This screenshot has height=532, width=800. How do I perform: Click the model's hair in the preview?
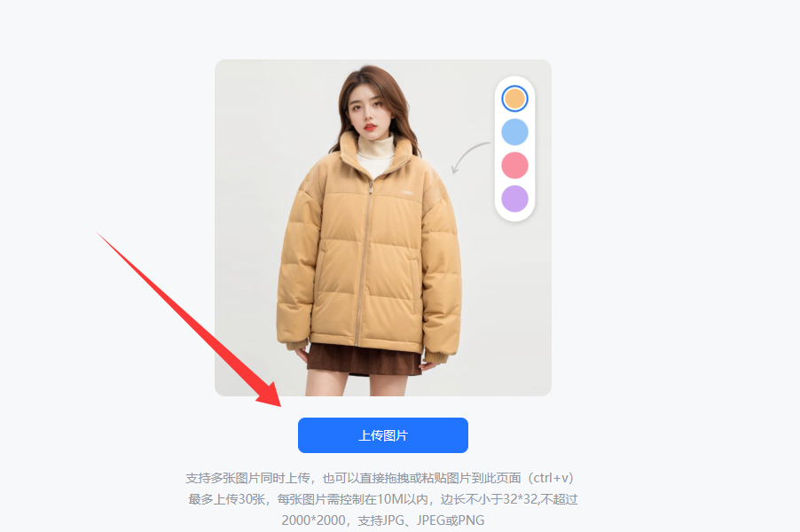372,102
